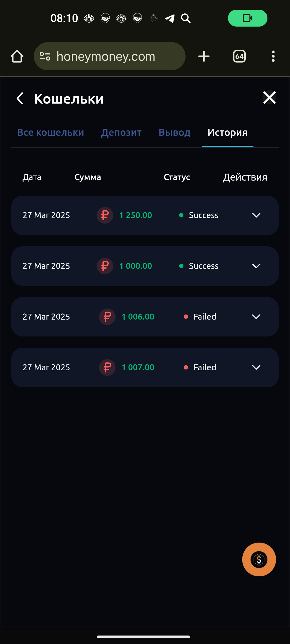Open orange floating support chat button
Screen dimensions: 290x644
click(259, 559)
